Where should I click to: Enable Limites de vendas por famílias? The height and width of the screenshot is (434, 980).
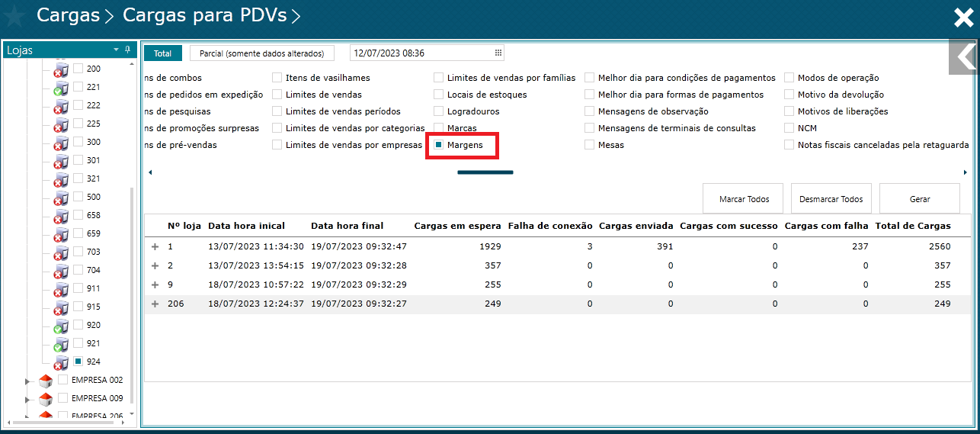pyautogui.click(x=439, y=78)
